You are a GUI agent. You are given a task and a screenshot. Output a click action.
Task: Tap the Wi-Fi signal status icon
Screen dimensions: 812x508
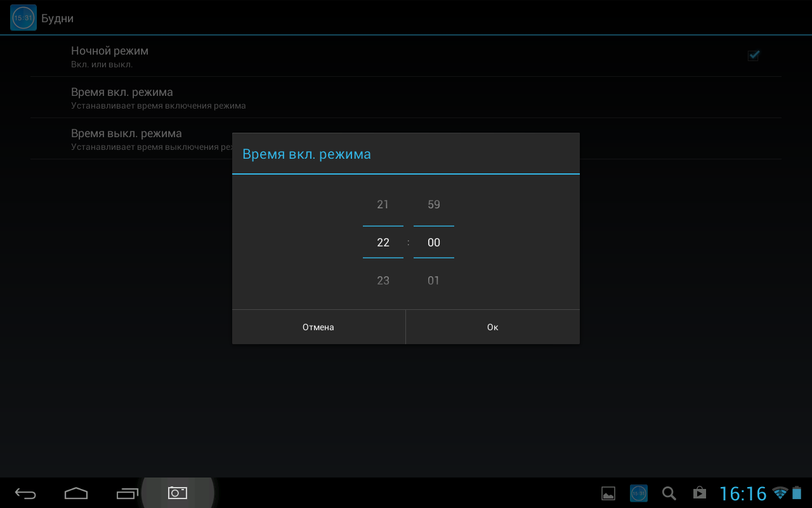[x=780, y=493]
